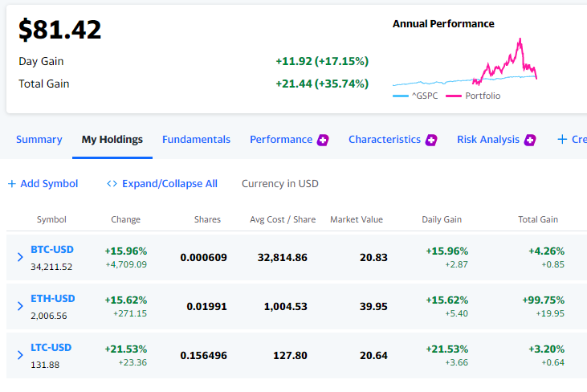Open the Risk Analysis tab
This screenshot has height=392, width=587.
coord(488,140)
